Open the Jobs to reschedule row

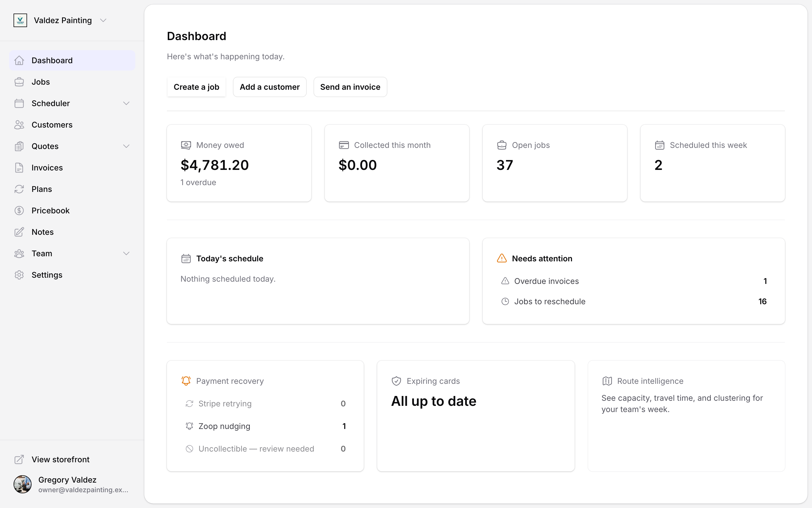(x=634, y=301)
